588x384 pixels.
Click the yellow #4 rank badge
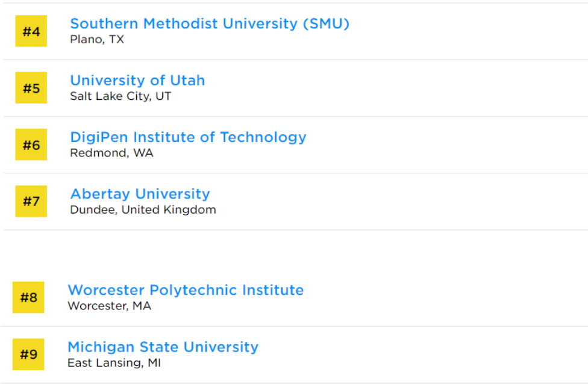(31, 31)
